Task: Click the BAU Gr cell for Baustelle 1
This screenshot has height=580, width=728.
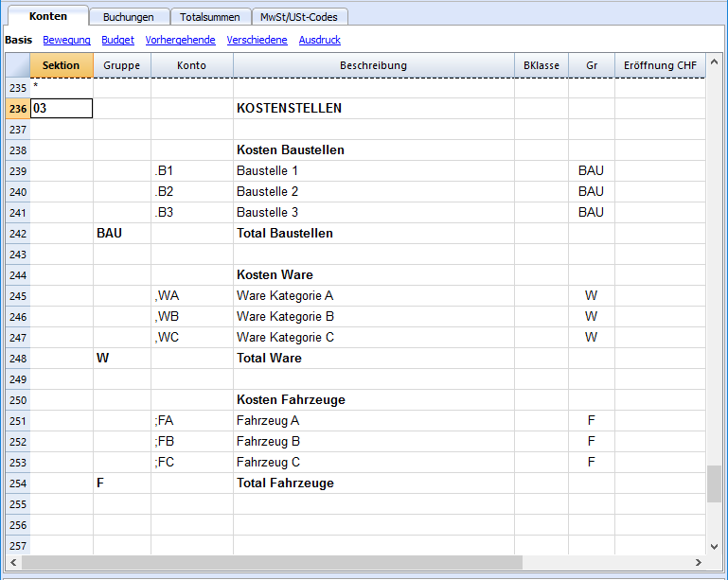Action: [x=592, y=170]
